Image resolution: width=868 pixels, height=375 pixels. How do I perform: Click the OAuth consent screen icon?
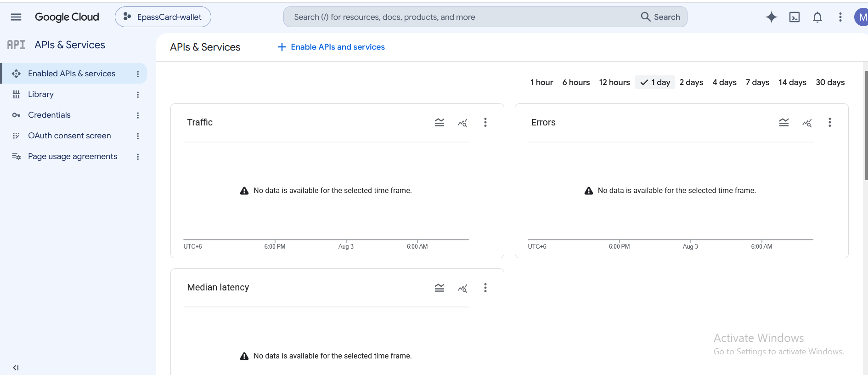coord(16,136)
